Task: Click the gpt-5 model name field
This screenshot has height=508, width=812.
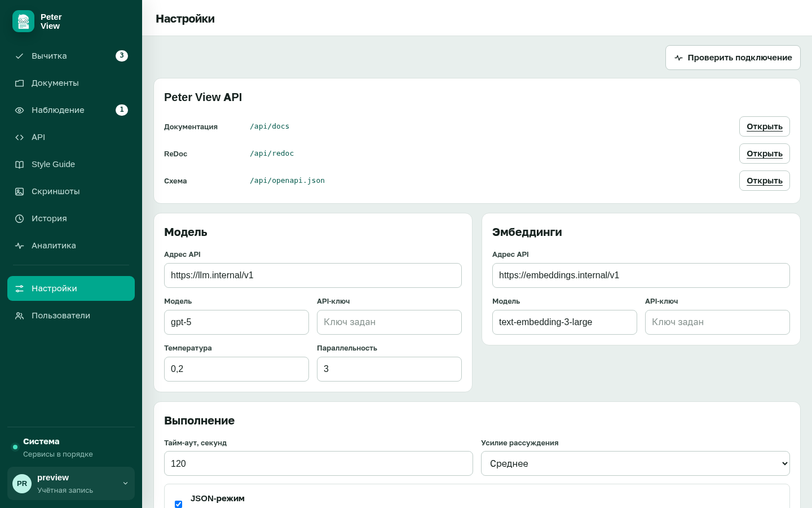Action: (x=236, y=322)
